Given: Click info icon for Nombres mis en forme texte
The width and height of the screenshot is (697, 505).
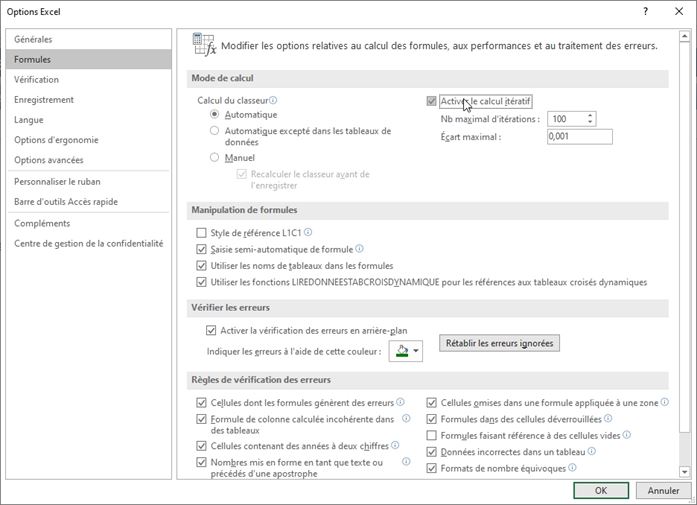Looking at the screenshot, I should [406, 461].
